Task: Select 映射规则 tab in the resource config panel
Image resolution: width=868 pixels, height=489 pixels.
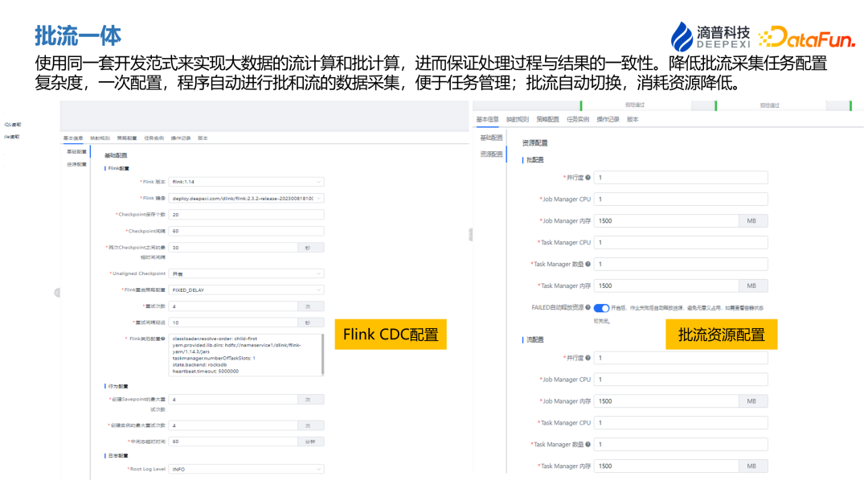Action: (518, 119)
